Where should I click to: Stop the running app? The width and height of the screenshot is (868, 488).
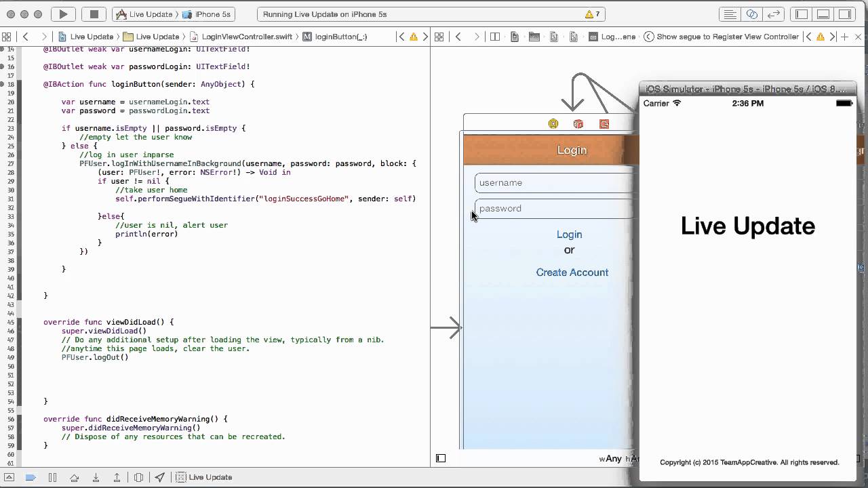(x=94, y=14)
